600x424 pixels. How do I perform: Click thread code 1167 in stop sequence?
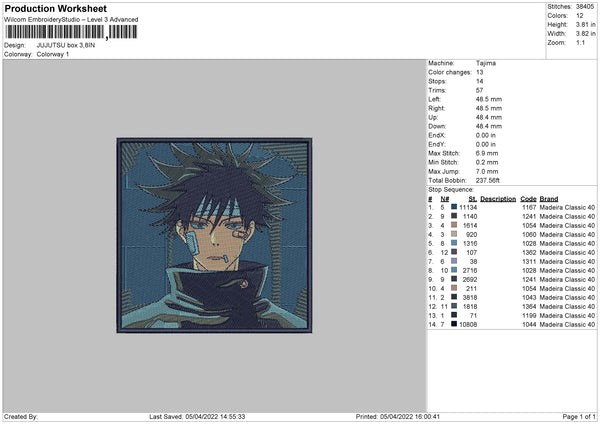(529, 207)
